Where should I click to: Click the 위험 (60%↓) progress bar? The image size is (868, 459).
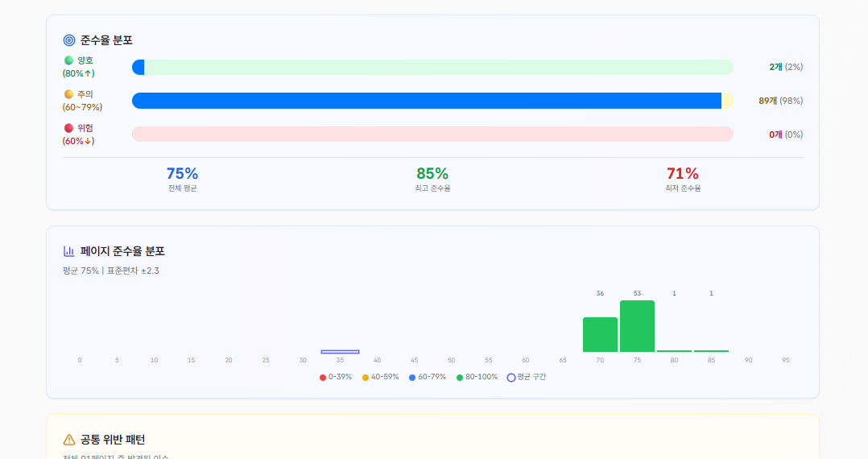pos(432,134)
